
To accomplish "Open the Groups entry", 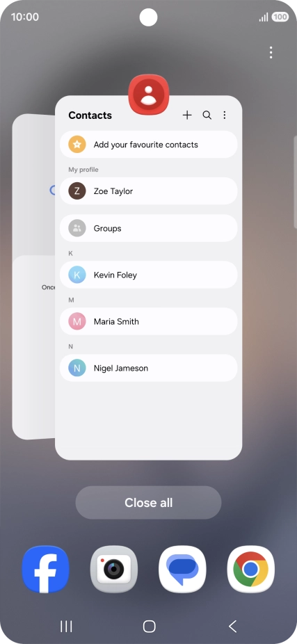I will pyautogui.click(x=149, y=228).
